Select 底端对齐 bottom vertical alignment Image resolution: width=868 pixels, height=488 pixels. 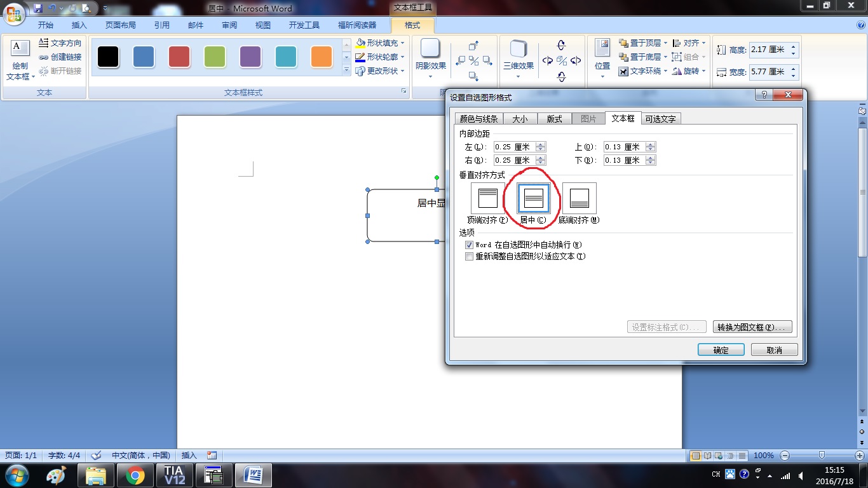coord(579,198)
